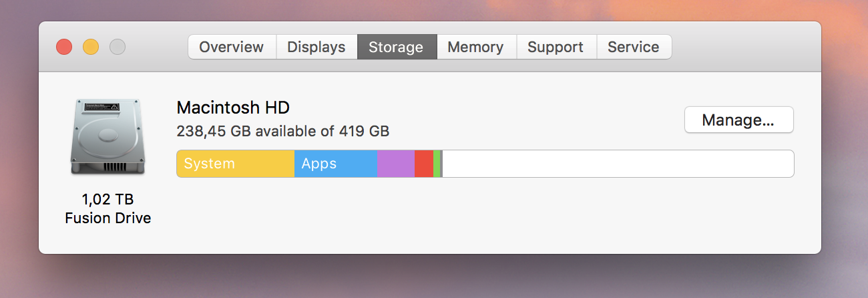Click the Macintosh HD volume name
This screenshot has height=298, width=868.
[233, 108]
